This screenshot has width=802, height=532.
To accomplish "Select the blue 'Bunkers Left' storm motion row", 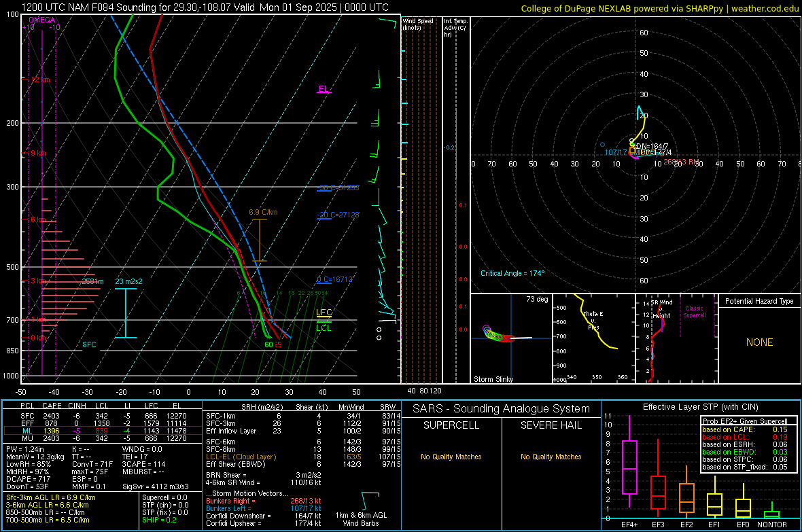I will coord(264,508).
